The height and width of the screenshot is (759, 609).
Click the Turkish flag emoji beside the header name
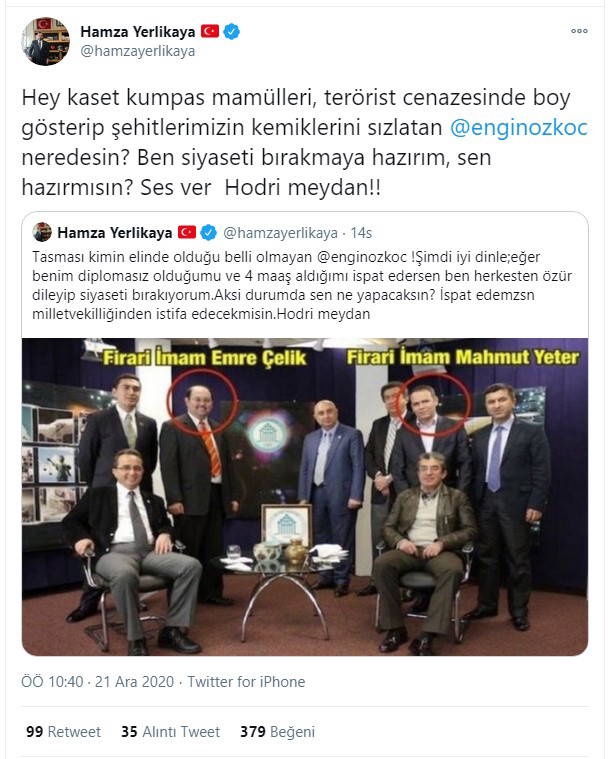[x=210, y=31]
